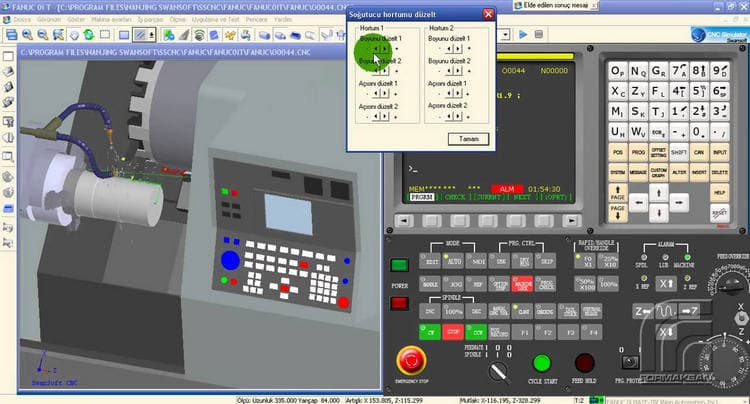Increase Hortum 1 Boyunu düzelt 2 right arrow
Image resolution: width=750 pixels, height=404 pixels.
click(385, 71)
